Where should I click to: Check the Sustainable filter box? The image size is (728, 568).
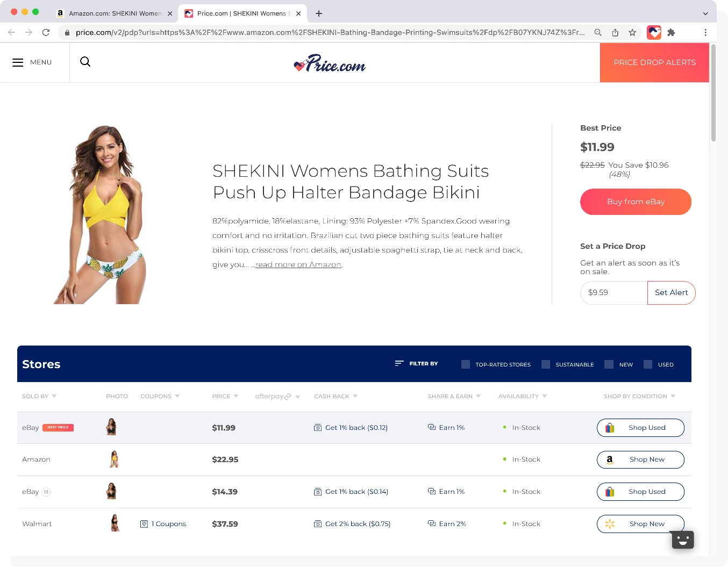546,364
